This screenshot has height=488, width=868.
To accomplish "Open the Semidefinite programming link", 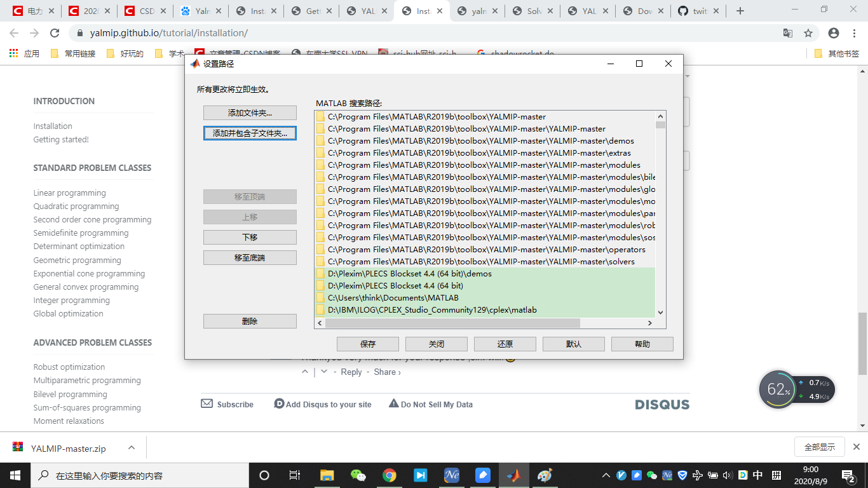I will 81,233.
